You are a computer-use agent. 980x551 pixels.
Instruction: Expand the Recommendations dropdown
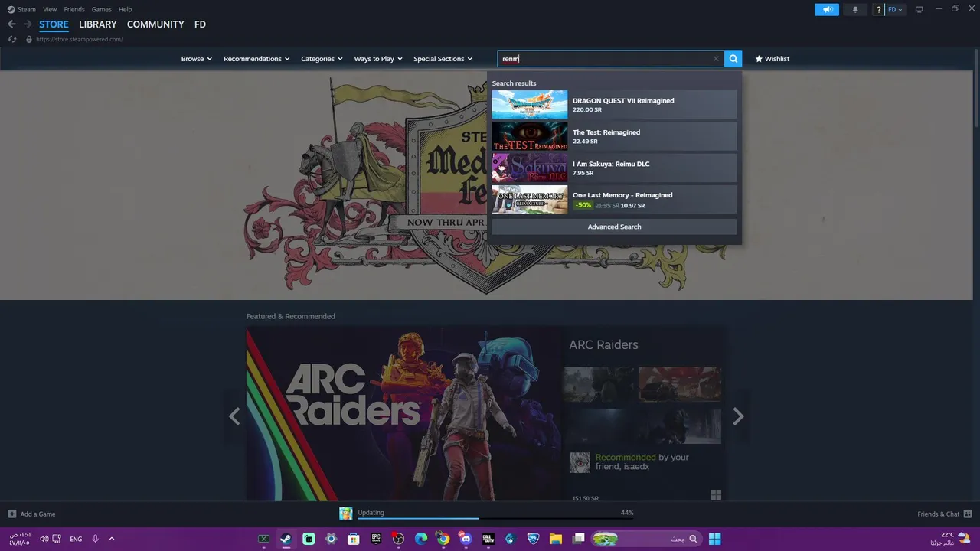click(256, 59)
